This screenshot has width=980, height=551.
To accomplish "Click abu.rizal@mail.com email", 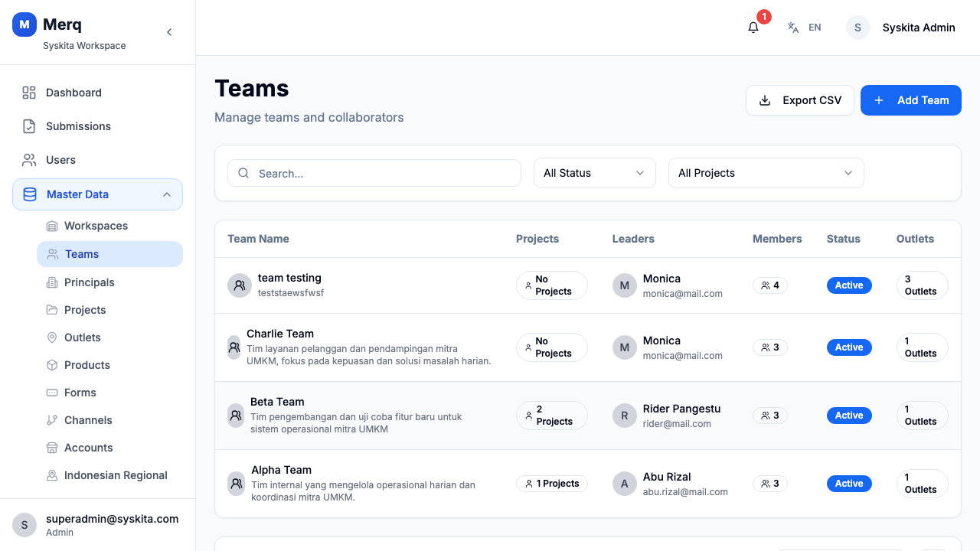I will pyautogui.click(x=685, y=492).
